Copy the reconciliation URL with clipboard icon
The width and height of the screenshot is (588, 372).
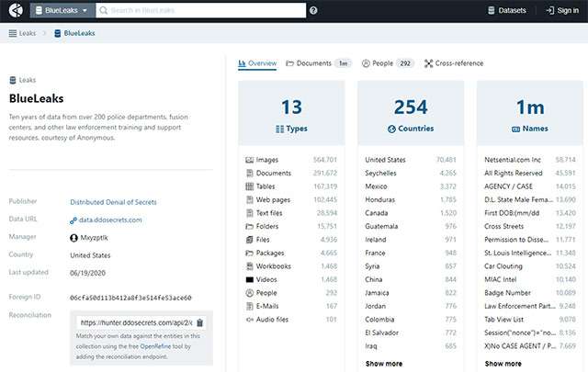200,322
